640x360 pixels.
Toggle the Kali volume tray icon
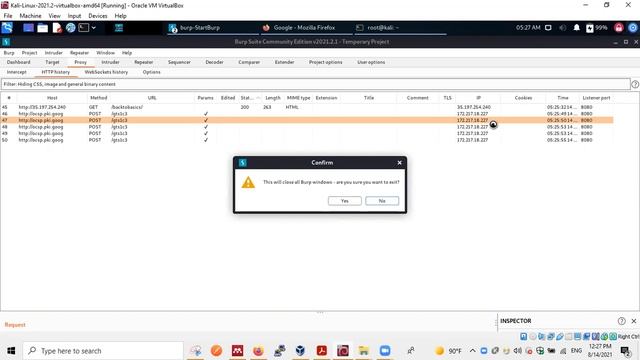(x=562, y=28)
